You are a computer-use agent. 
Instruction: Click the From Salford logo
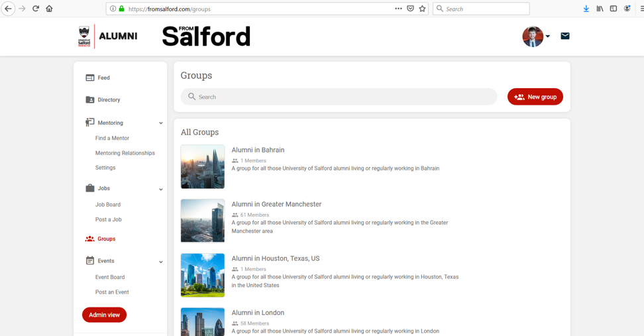(206, 36)
